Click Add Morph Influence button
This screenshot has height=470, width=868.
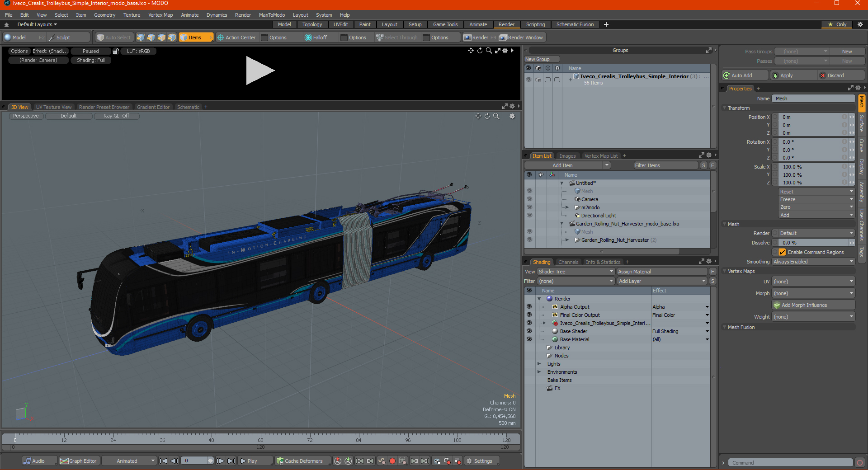(x=813, y=305)
